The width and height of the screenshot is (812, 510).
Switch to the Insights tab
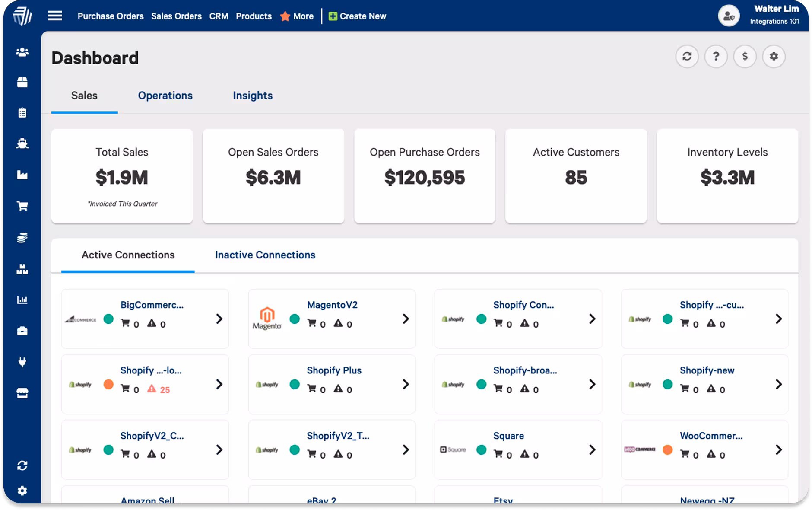[x=253, y=96]
